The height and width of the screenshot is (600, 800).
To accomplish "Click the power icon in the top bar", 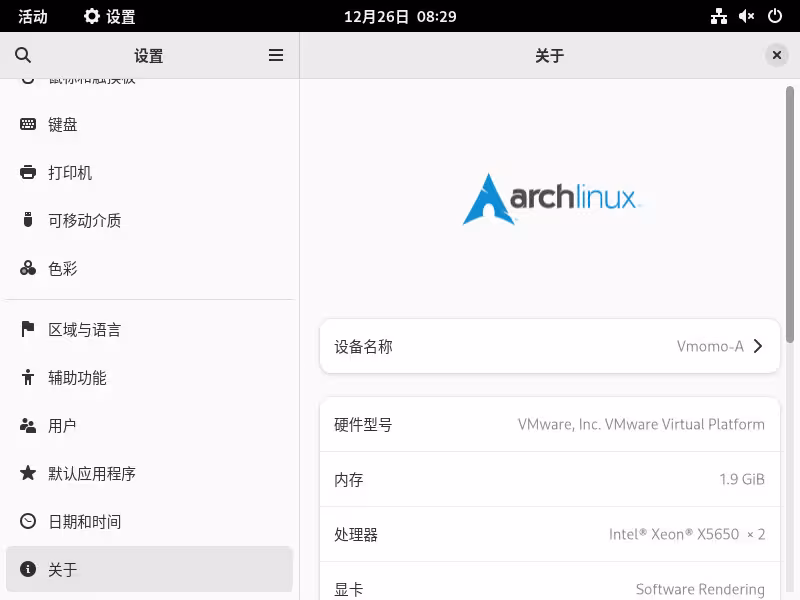I will [x=775, y=16].
